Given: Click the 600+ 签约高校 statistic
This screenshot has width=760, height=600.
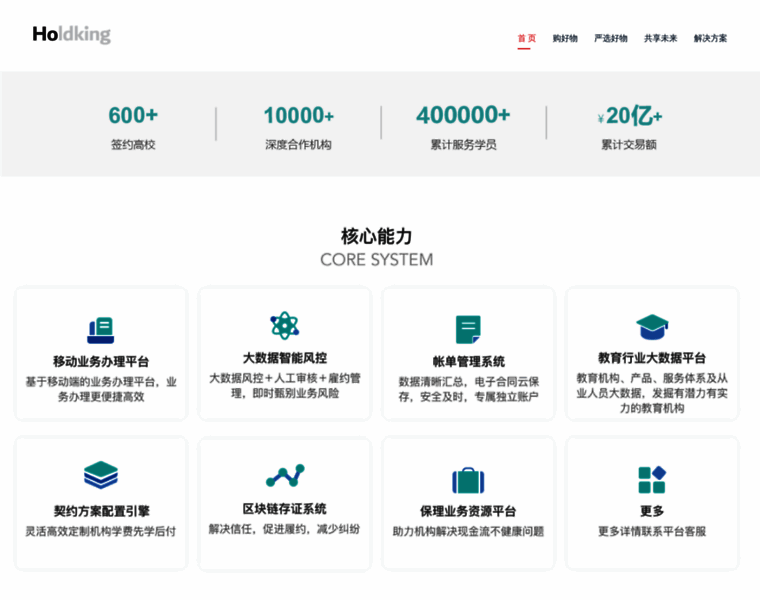Looking at the screenshot, I should tap(133, 127).
